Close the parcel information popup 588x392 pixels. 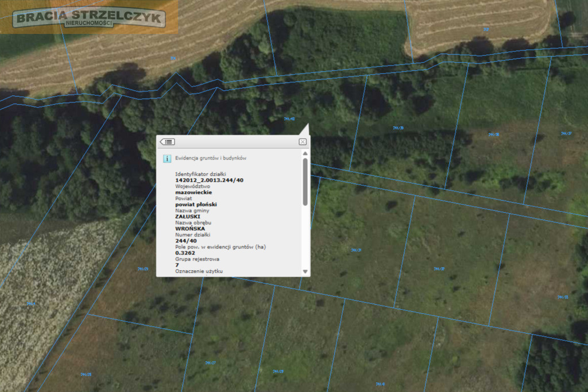[x=303, y=141]
